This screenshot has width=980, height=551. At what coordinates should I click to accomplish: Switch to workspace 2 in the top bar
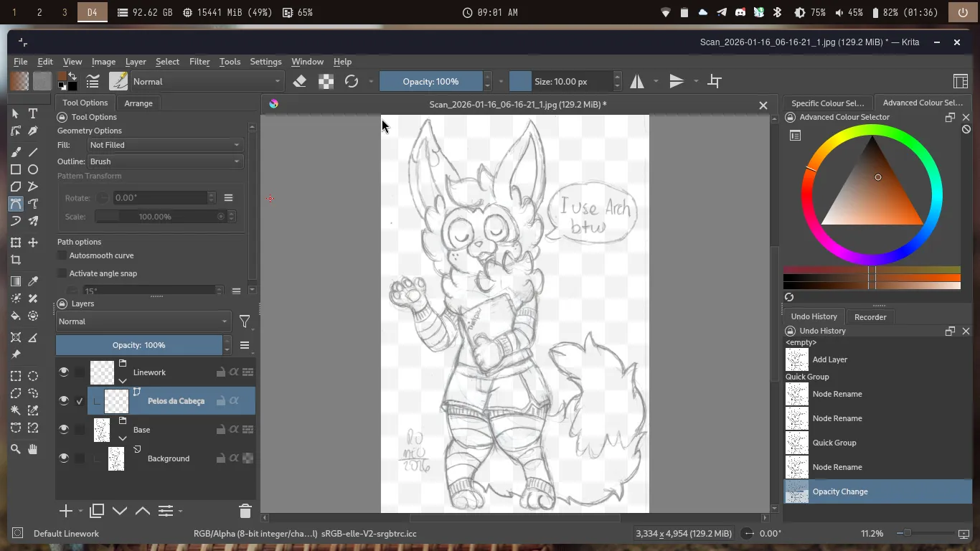[39, 12]
